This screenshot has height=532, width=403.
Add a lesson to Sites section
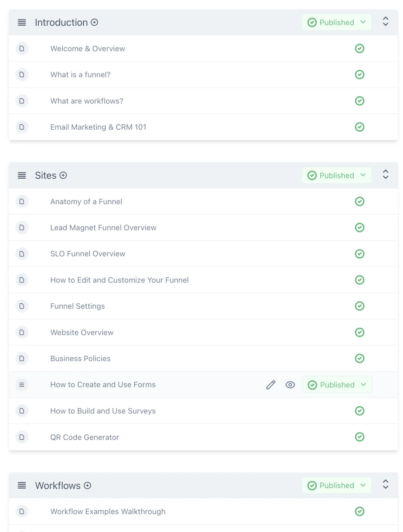pyautogui.click(x=63, y=175)
